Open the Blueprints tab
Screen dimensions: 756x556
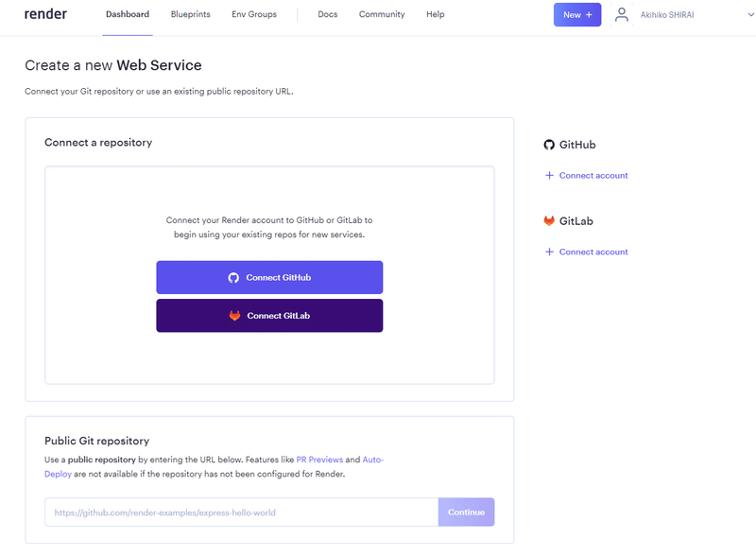(x=191, y=15)
